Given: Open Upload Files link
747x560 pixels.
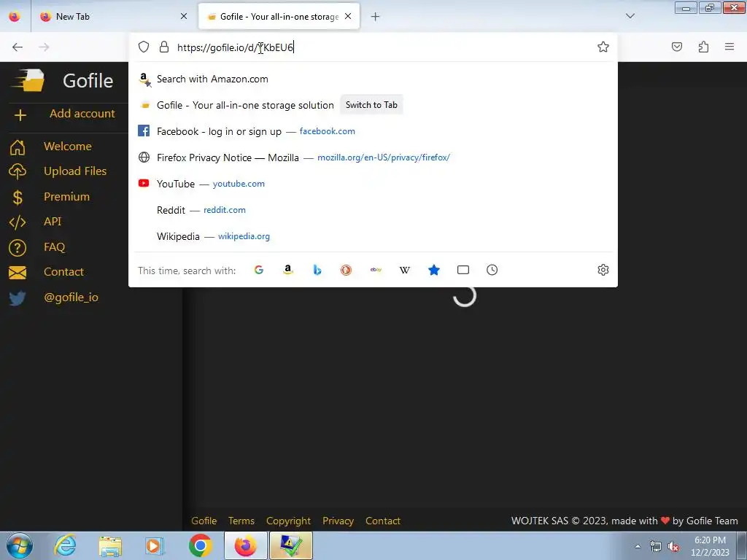Looking at the screenshot, I should [x=75, y=171].
